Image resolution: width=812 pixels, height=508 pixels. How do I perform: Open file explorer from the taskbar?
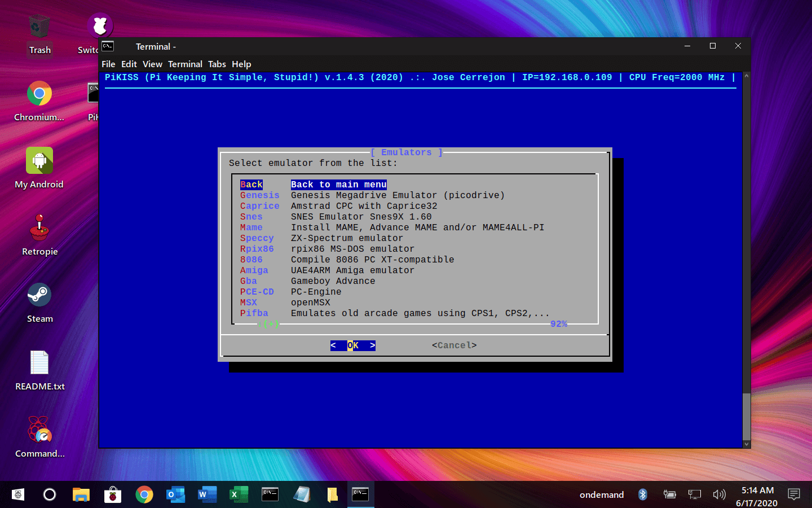point(81,494)
